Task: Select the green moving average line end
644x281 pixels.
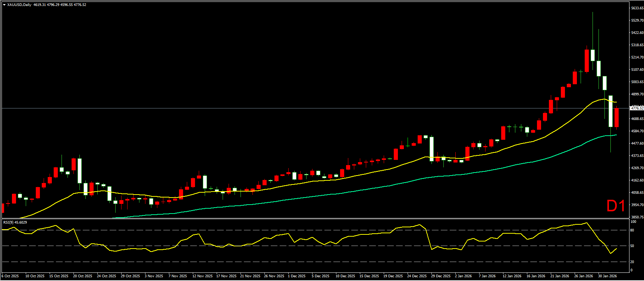Action: click(616, 135)
